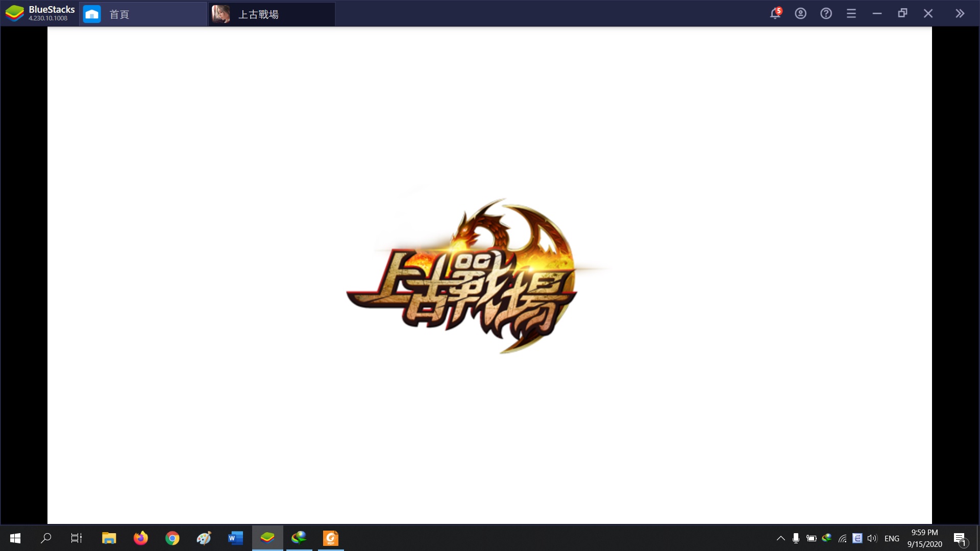Screen dimensions: 980x551
Task: Switch to the 首頁 home tab
Action: (143, 14)
